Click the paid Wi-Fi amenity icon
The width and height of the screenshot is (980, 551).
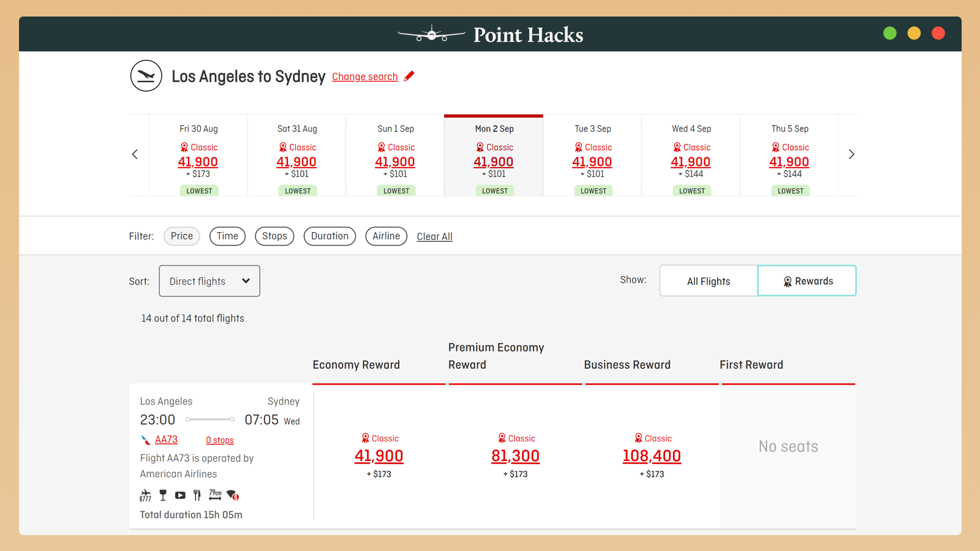pyautogui.click(x=233, y=495)
